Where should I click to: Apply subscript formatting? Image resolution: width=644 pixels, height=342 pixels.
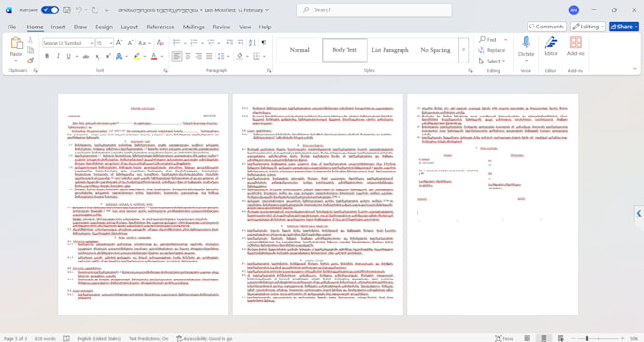point(98,56)
